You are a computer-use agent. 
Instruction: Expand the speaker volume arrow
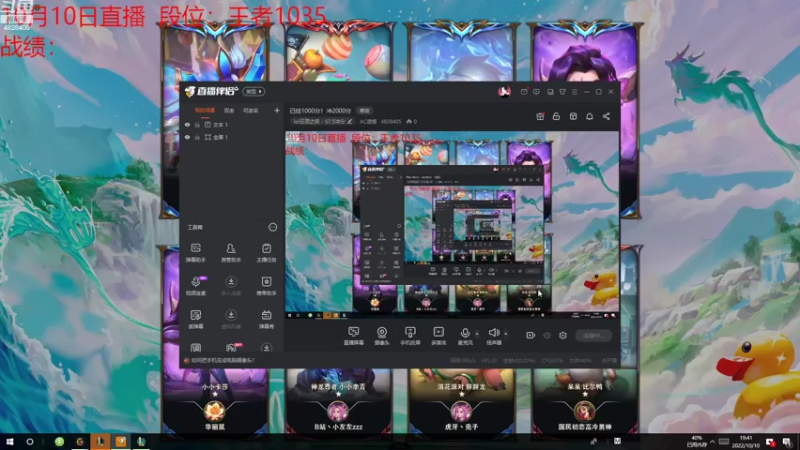tap(506, 334)
